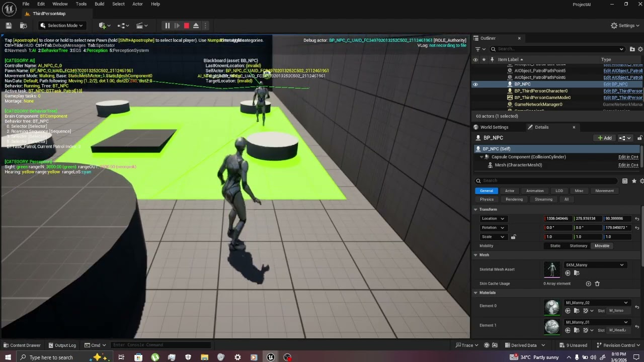
Task: Open the Selection Mode dropdown
Action: tap(61, 26)
